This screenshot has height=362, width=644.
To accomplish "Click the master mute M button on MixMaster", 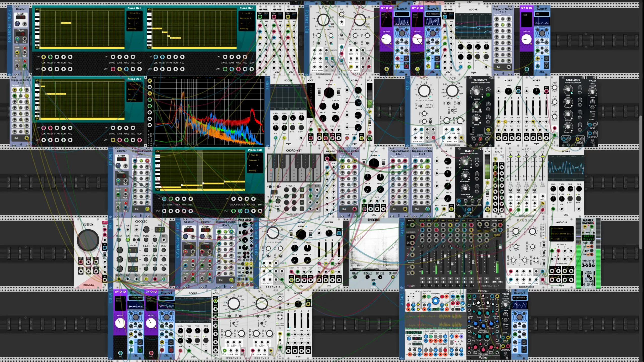I will (497, 278).
